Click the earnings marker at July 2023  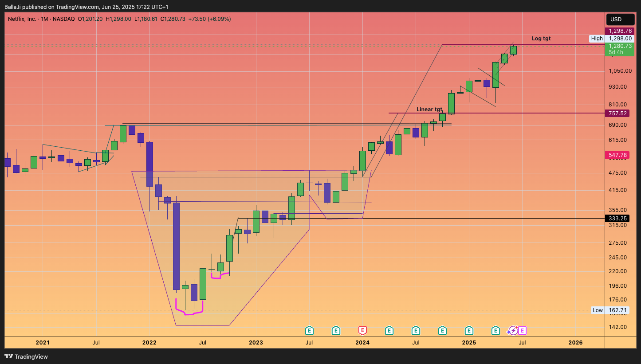[309, 330]
